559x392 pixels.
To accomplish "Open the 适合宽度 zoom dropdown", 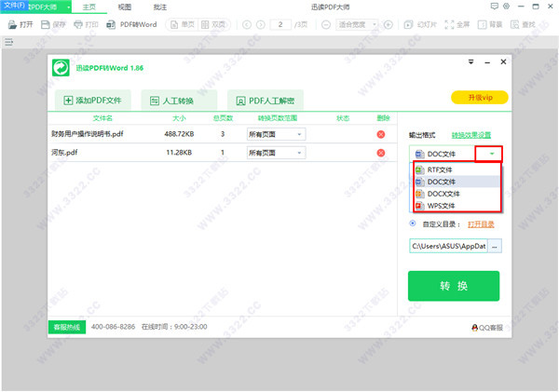I will pos(357,24).
